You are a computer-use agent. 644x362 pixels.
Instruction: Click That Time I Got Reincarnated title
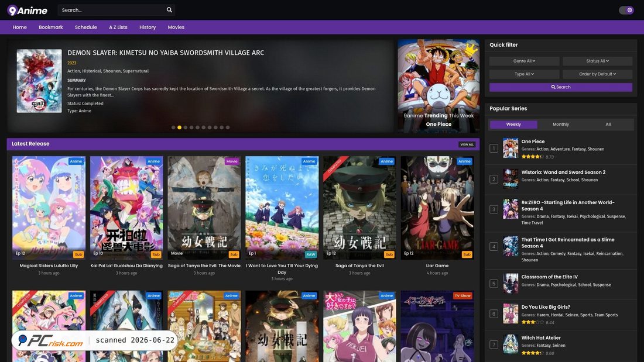(x=568, y=243)
